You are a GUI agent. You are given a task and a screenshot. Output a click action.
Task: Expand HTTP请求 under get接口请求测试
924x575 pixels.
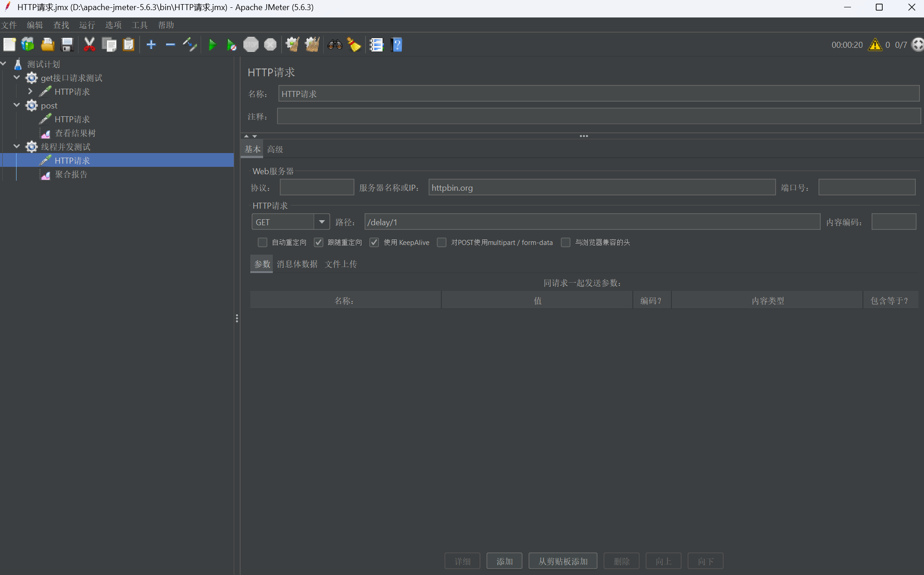point(30,91)
